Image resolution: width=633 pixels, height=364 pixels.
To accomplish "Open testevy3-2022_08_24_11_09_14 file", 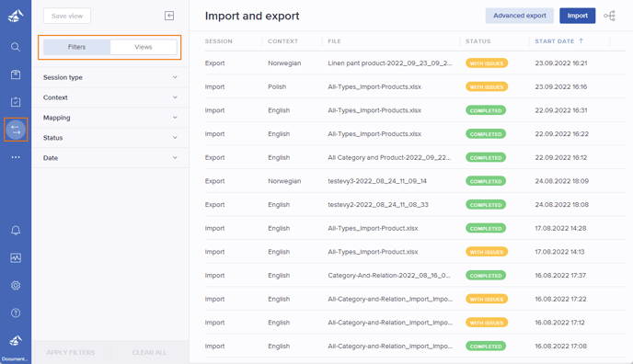I will (377, 181).
